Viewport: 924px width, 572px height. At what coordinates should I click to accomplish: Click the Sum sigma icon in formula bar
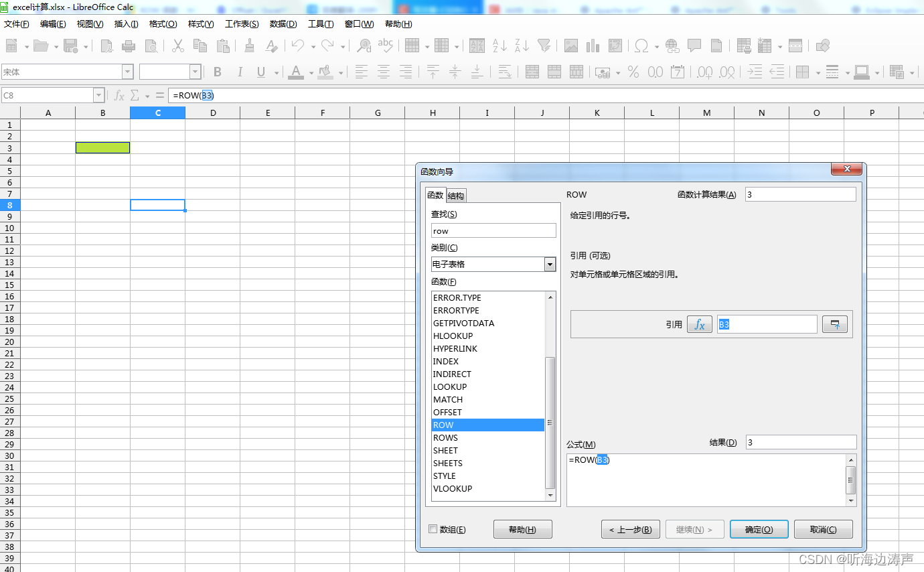(x=135, y=95)
